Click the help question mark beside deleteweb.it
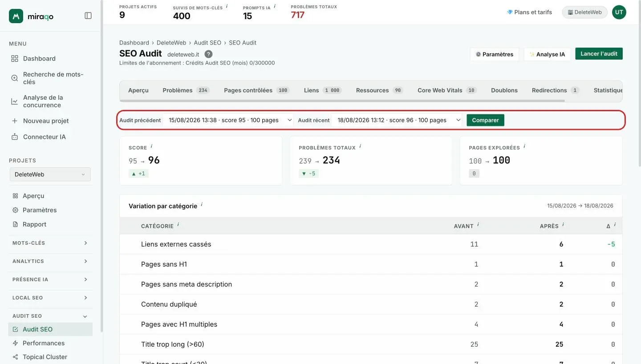 [208, 54]
